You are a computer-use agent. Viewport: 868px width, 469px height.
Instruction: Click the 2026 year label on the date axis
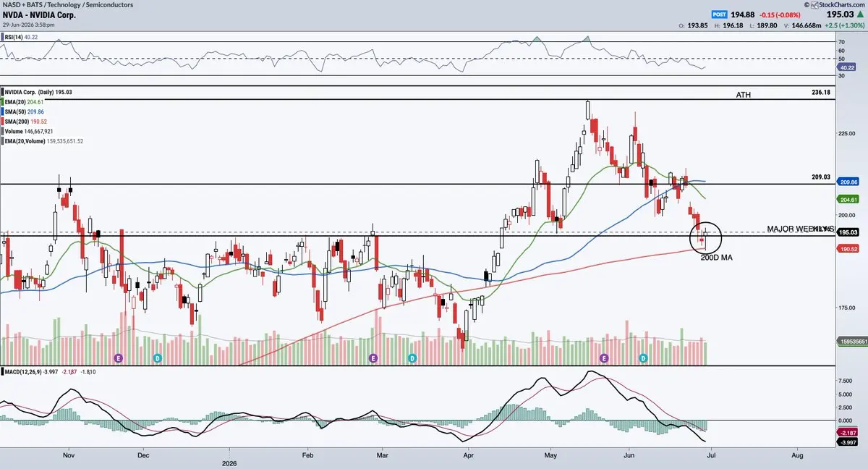tap(229, 463)
